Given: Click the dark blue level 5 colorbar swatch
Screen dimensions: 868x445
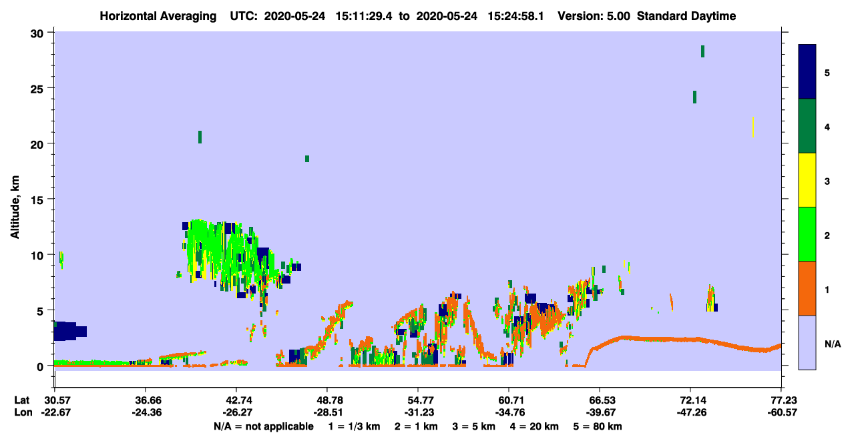Looking at the screenshot, I should [x=807, y=72].
